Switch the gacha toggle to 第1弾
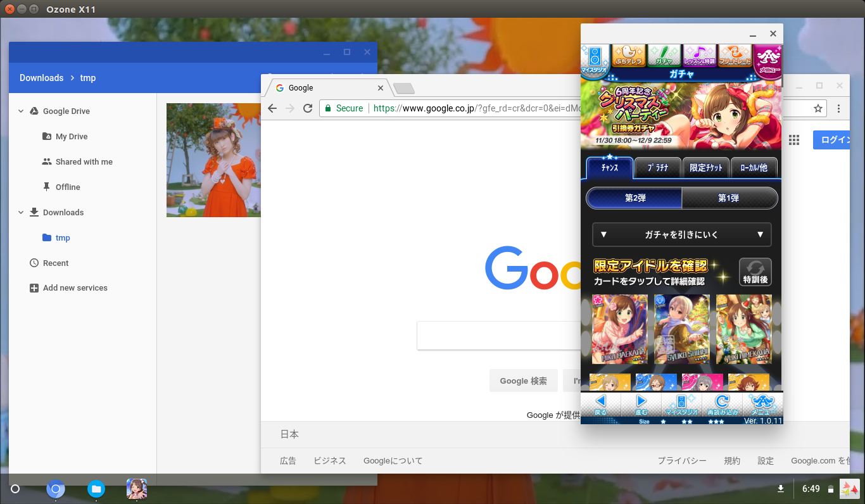 point(729,198)
